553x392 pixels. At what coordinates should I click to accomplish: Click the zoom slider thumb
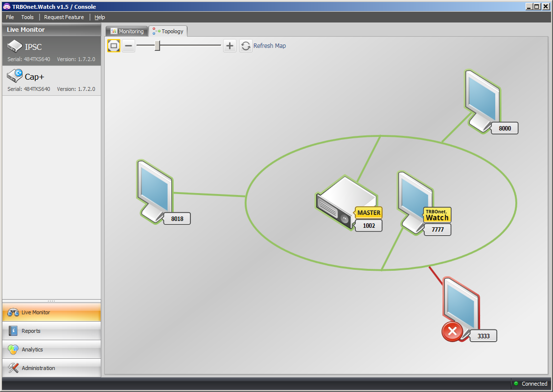pyautogui.click(x=157, y=46)
